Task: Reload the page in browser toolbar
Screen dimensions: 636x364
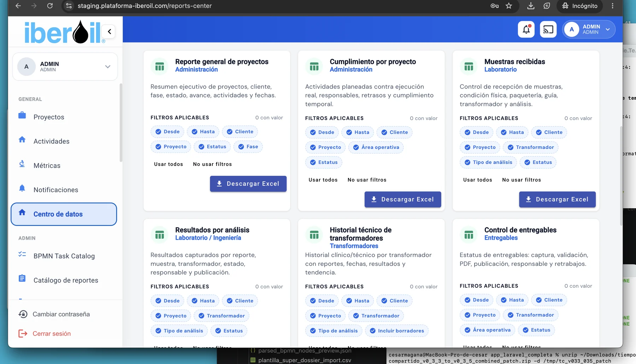Action: (50, 6)
